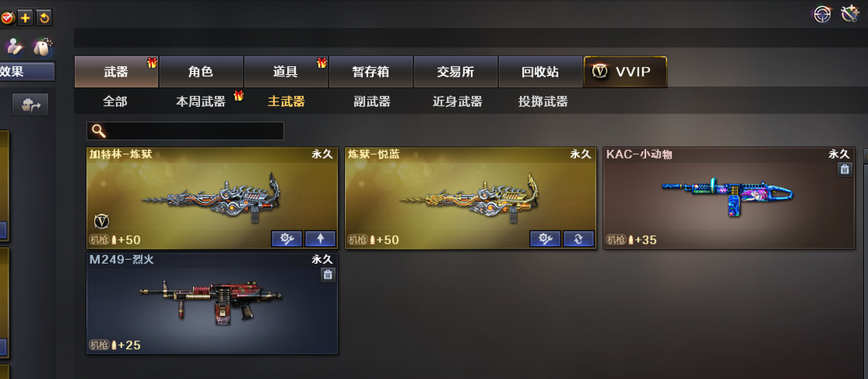Select the M249-烈火 weapon thumbnail
This screenshot has height=379, width=868.
tap(212, 303)
